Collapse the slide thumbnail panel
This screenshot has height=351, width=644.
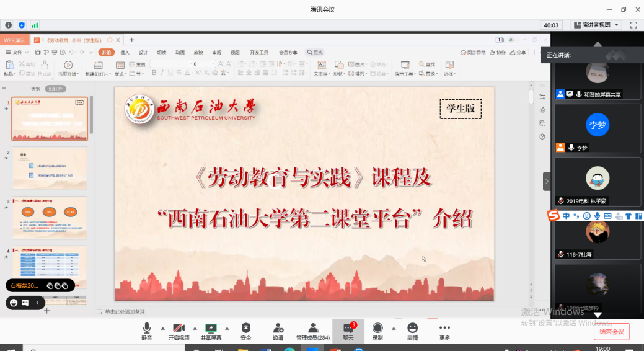4,88
